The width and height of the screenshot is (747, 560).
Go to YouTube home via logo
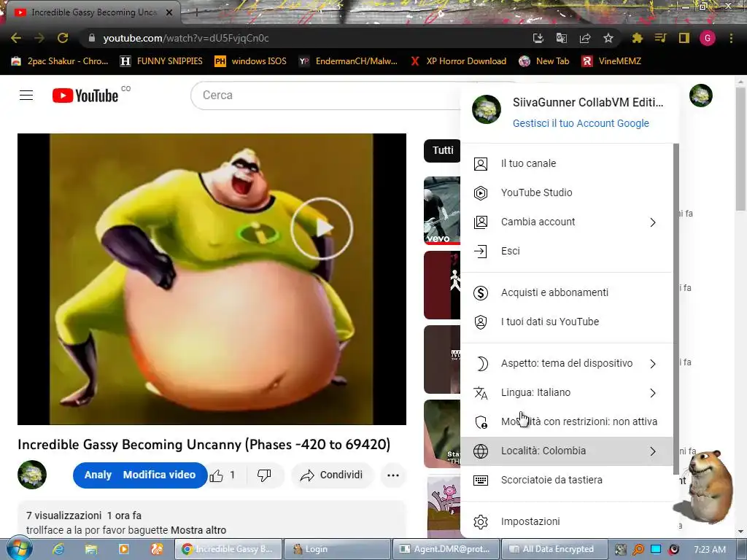tap(85, 96)
